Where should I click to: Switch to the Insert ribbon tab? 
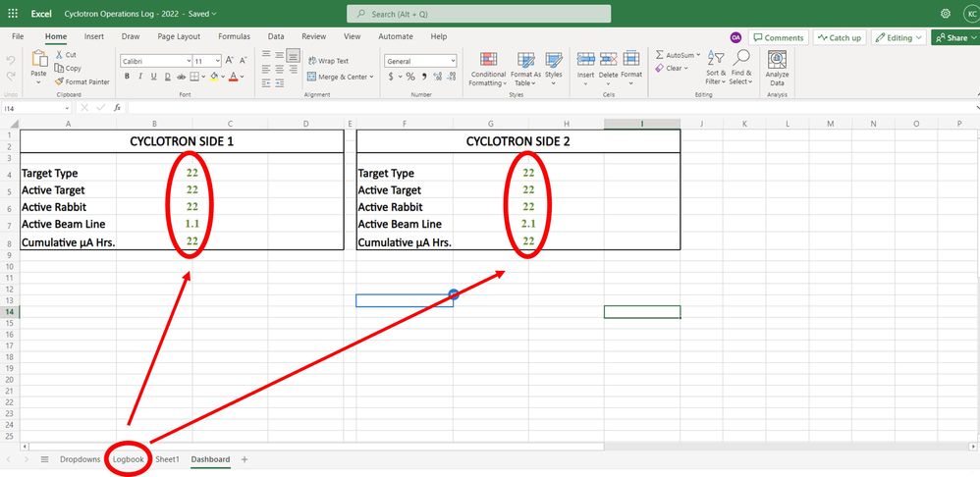point(93,37)
